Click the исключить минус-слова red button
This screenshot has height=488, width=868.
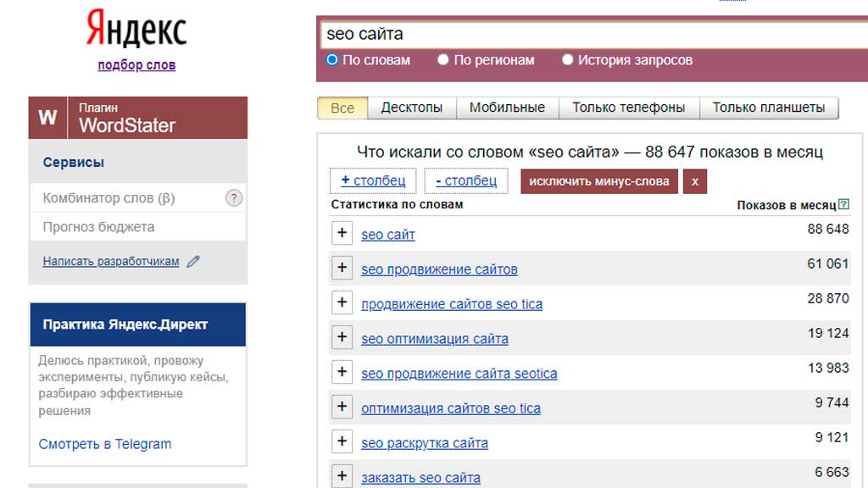click(598, 180)
